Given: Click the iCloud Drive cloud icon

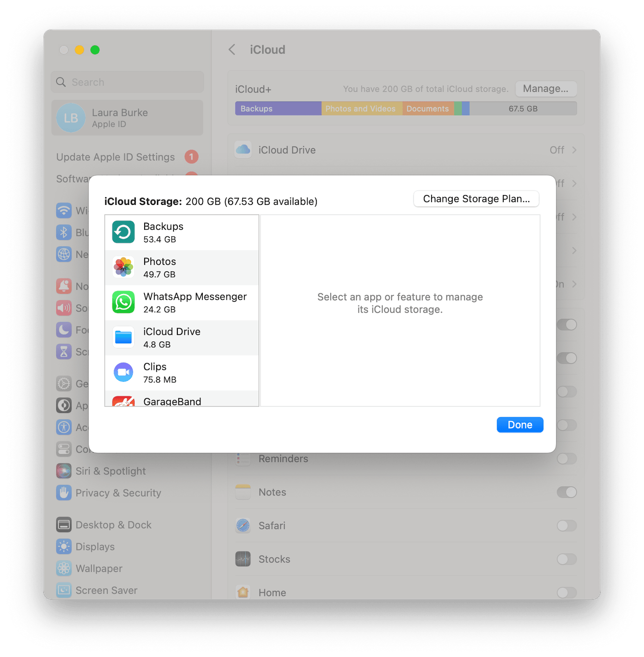Looking at the screenshot, I should tap(243, 150).
